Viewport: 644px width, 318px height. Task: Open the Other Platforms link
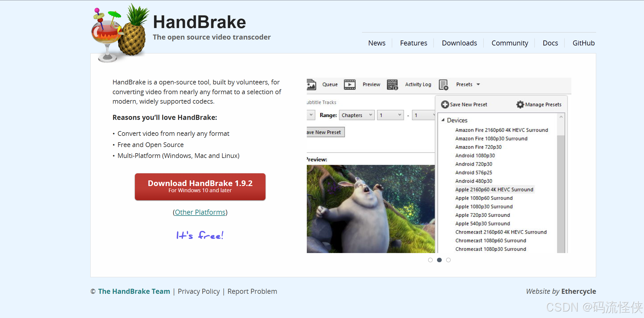(200, 212)
